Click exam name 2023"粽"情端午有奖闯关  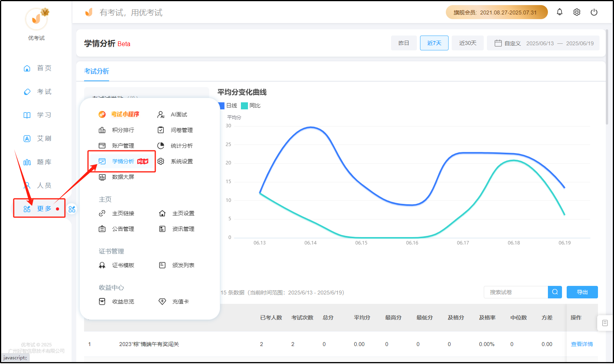click(149, 344)
